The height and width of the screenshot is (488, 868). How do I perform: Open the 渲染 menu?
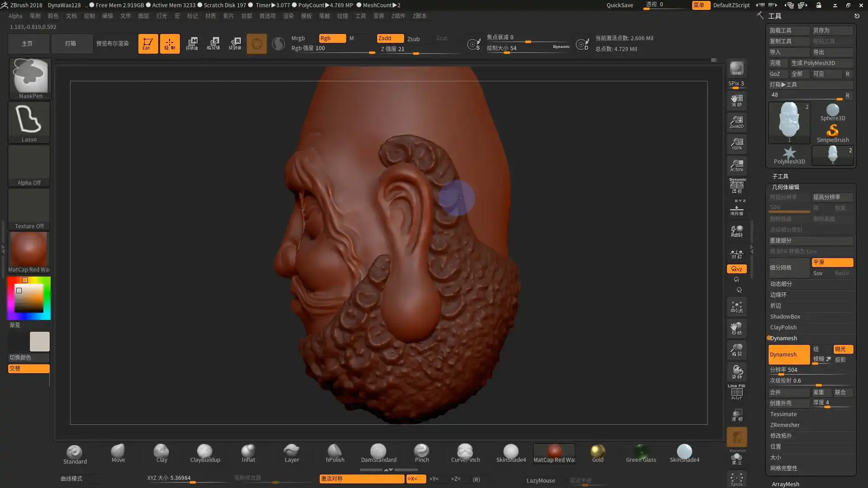[288, 16]
